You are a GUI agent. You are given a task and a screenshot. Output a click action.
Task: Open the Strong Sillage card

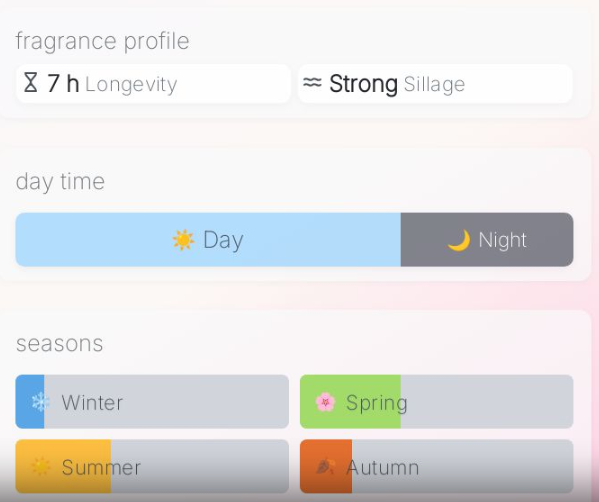click(435, 84)
